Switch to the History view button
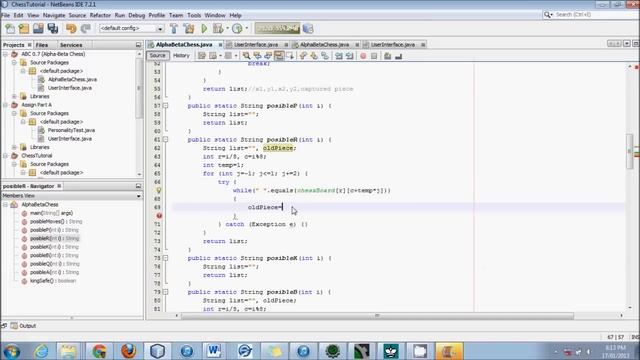The height and width of the screenshot is (360, 640). pyautogui.click(x=181, y=56)
